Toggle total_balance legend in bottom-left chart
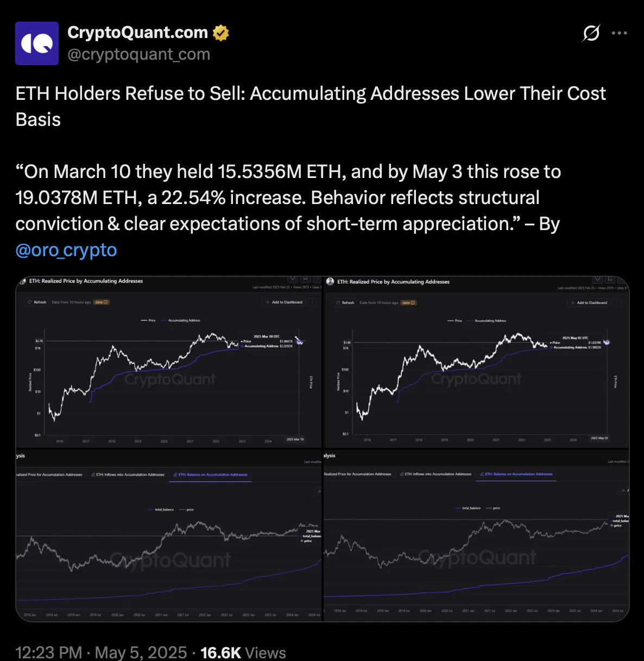Viewport: 644px width, 661px height. point(161,510)
